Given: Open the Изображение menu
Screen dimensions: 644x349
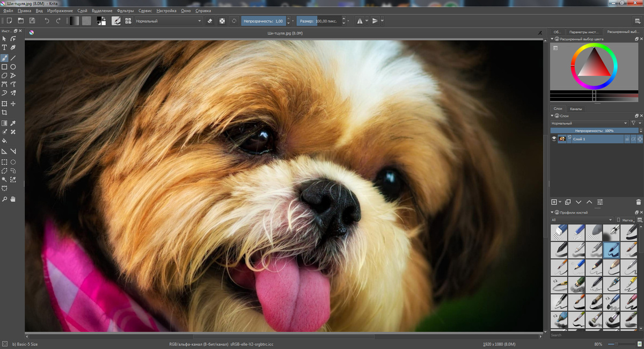Looking at the screenshot, I should (x=60, y=11).
